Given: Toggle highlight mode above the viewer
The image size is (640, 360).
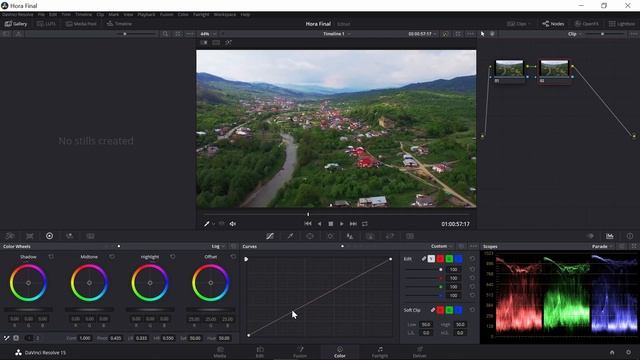Looking at the screenshot, I should coord(228,42).
